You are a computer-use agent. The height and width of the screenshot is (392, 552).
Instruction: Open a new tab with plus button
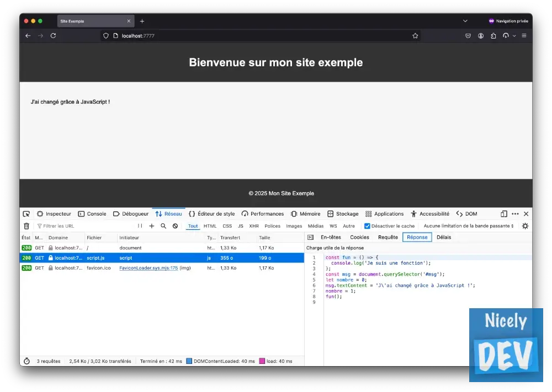[x=142, y=21]
